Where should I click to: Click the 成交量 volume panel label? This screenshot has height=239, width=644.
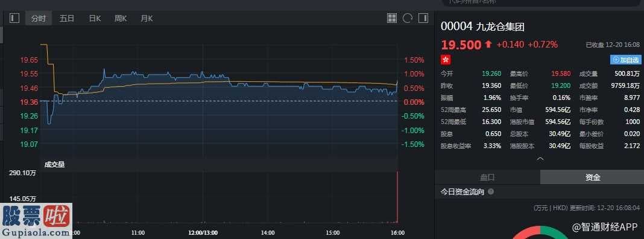[x=55, y=164]
